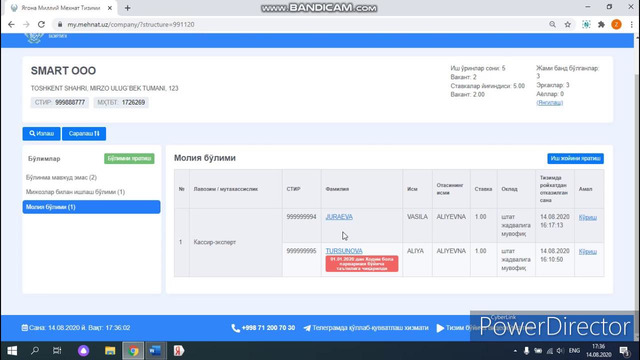640x360 pixels.
Task: Reload the my.mehnat.uz page
Action: coord(41,24)
